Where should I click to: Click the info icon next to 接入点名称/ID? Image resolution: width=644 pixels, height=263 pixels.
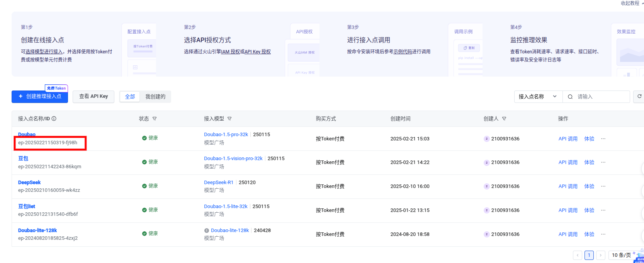pyautogui.click(x=54, y=119)
